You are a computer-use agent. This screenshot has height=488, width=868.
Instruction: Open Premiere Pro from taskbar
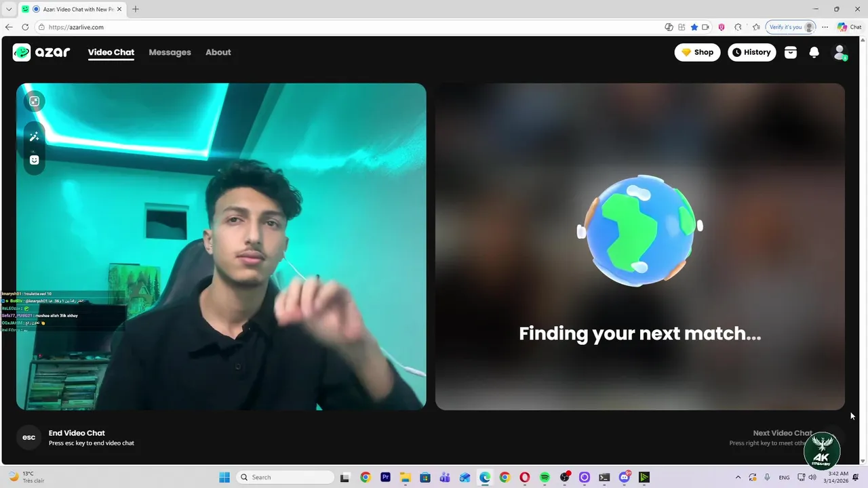pyautogui.click(x=385, y=477)
